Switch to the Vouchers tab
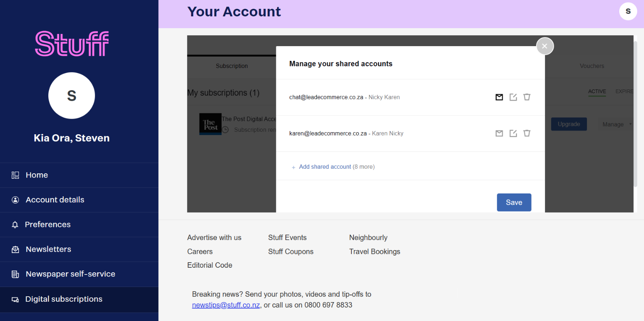Screen dimensions: 644x321 pyautogui.click(x=592, y=66)
